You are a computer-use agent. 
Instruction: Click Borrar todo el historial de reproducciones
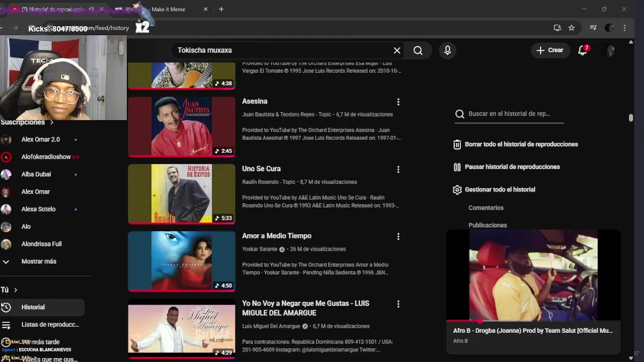[x=521, y=144]
